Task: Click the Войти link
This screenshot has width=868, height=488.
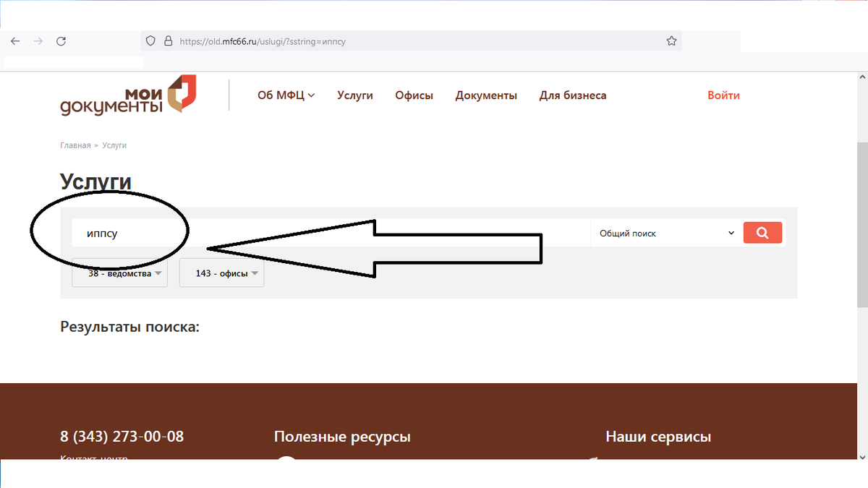Action: point(723,95)
